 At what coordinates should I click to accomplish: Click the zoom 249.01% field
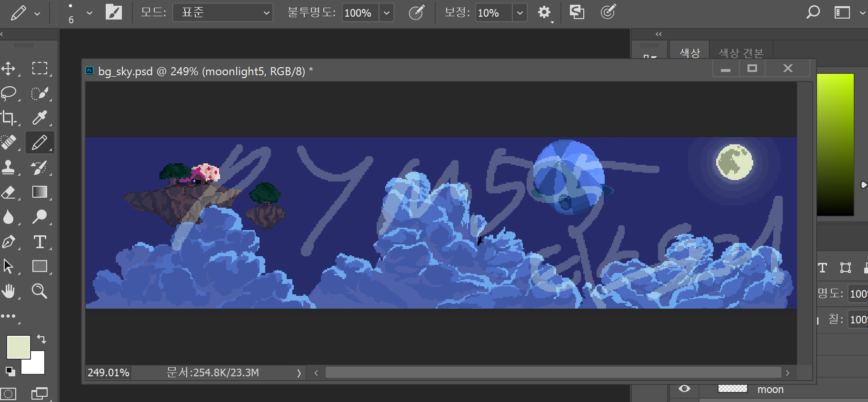click(109, 372)
